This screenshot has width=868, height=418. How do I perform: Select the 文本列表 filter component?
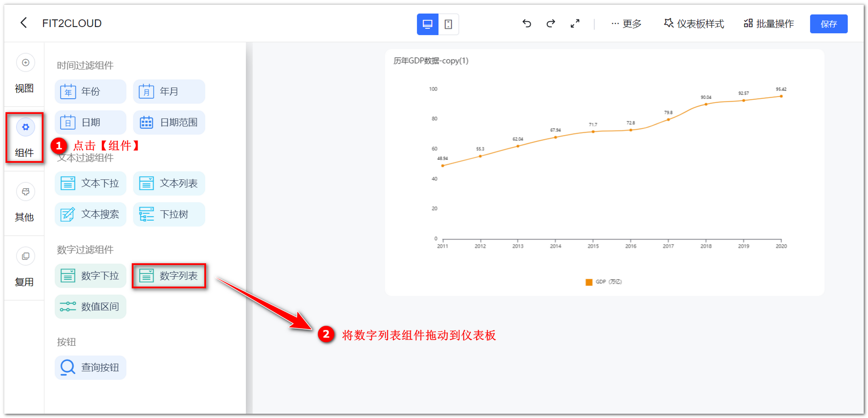169,183
